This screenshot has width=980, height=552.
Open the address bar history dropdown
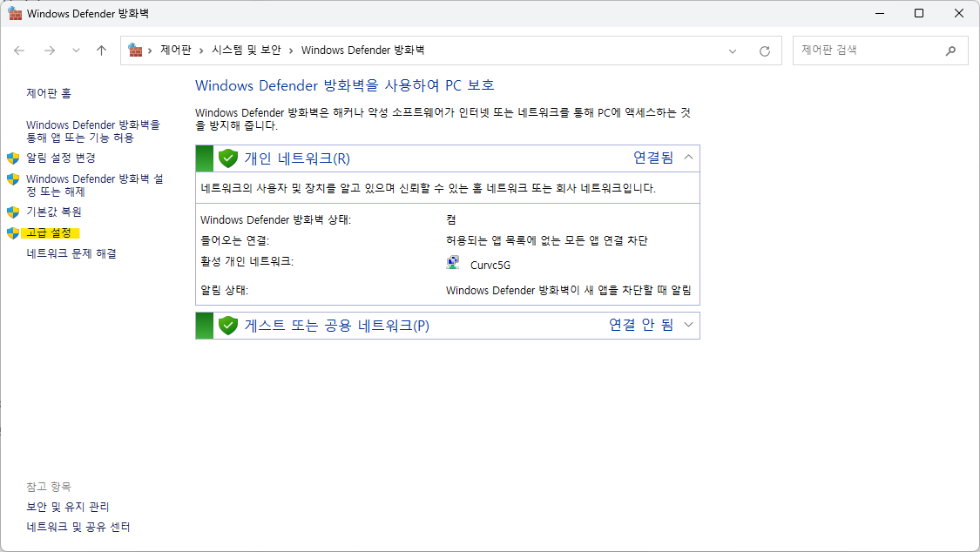click(x=733, y=51)
